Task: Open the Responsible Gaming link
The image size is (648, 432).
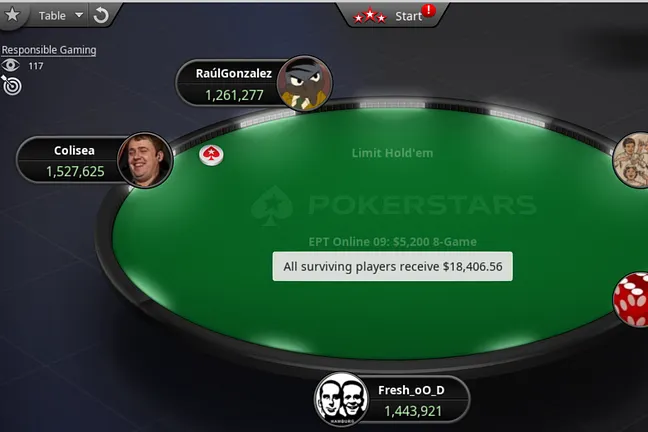Action: coord(49,50)
